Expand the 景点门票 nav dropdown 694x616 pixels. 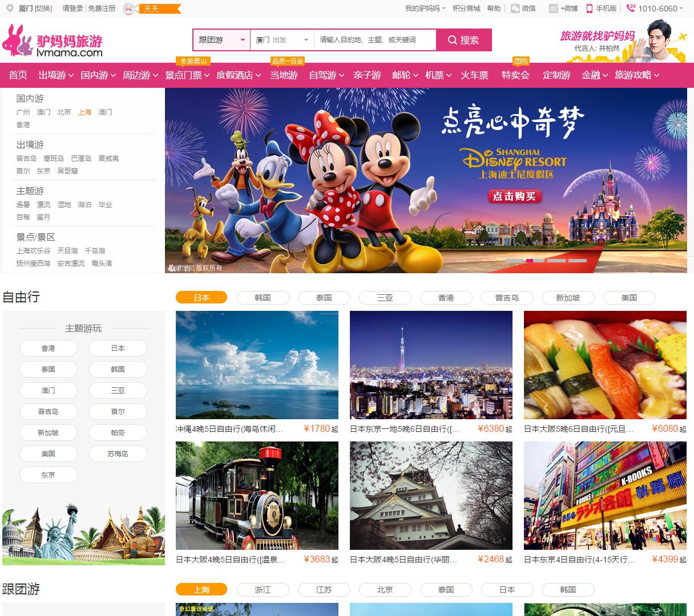[187, 75]
